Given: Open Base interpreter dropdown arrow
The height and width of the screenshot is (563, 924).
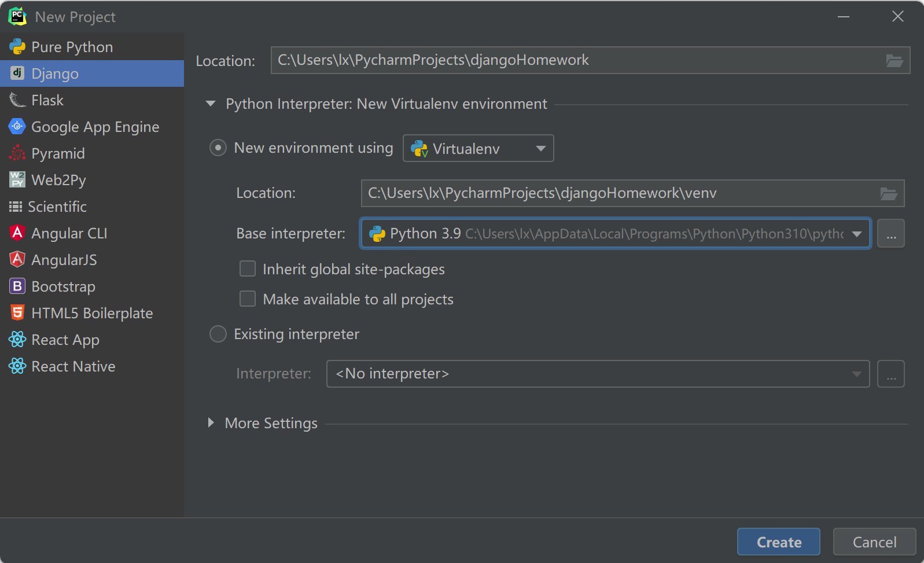Looking at the screenshot, I should tap(857, 234).
